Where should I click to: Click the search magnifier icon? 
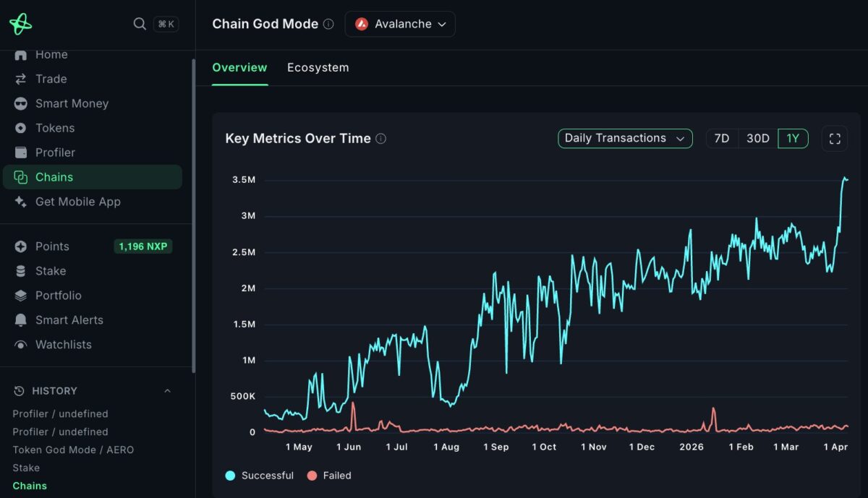click(140, 23)
